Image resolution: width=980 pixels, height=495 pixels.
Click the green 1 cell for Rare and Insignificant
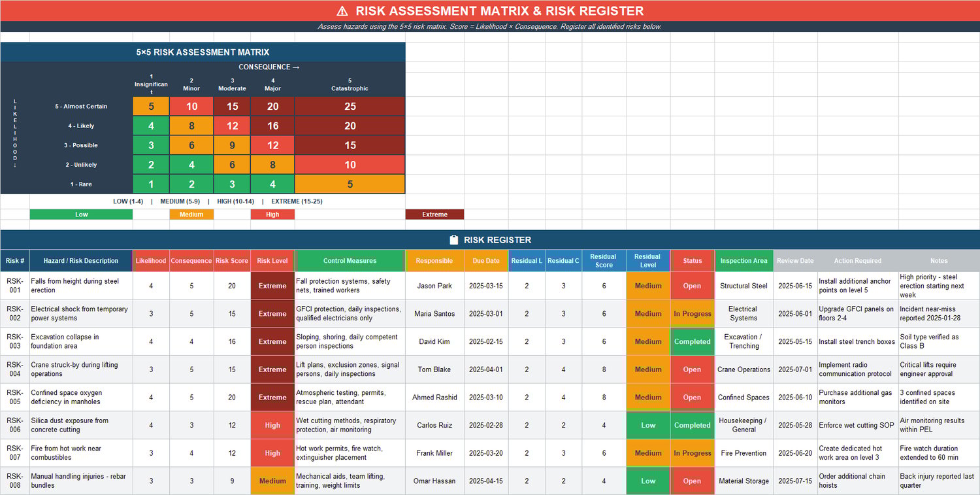pyautogui.click(x=151, y=184)
